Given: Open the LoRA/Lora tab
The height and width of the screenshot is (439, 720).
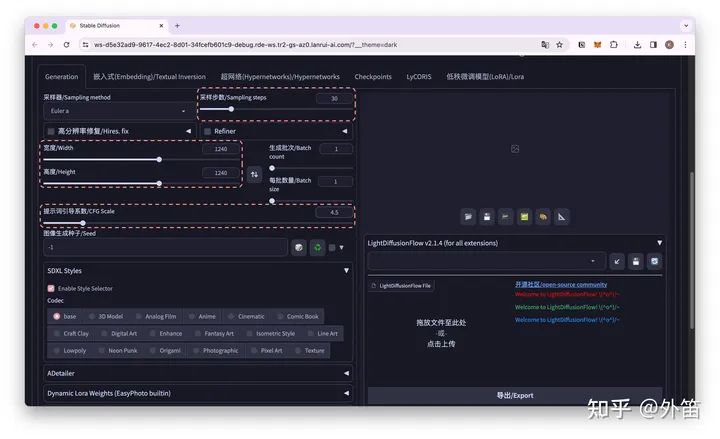Looking at the screenshot, I should click(485, 77).
